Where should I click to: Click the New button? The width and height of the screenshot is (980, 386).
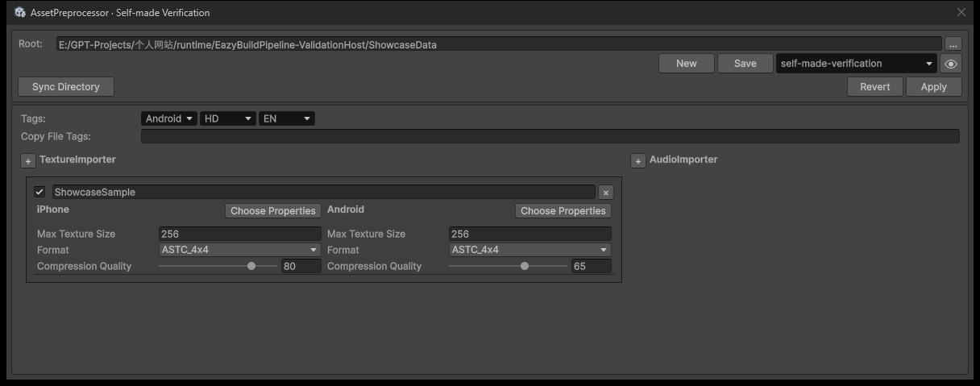687,64
